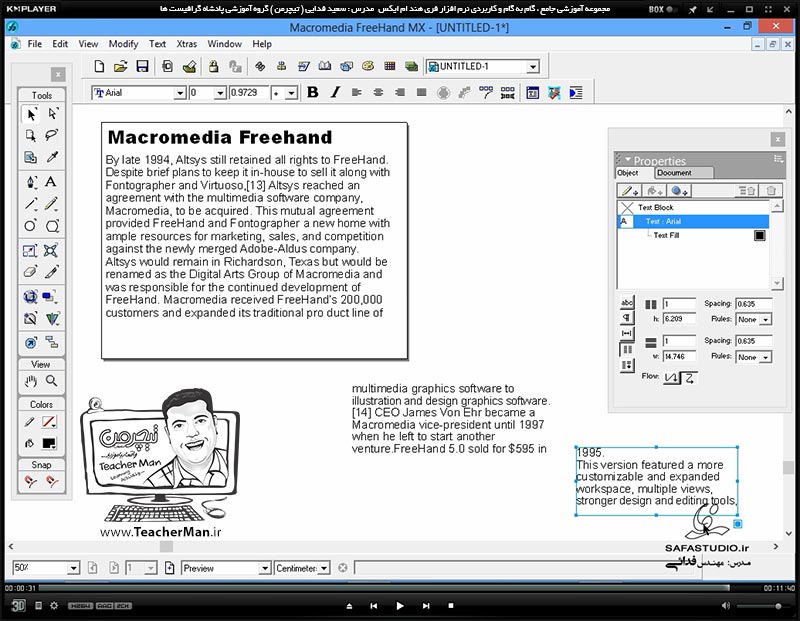Click the KMPlayer stop button
Viewport: 800px width, 621px height.
coord(451,606)
